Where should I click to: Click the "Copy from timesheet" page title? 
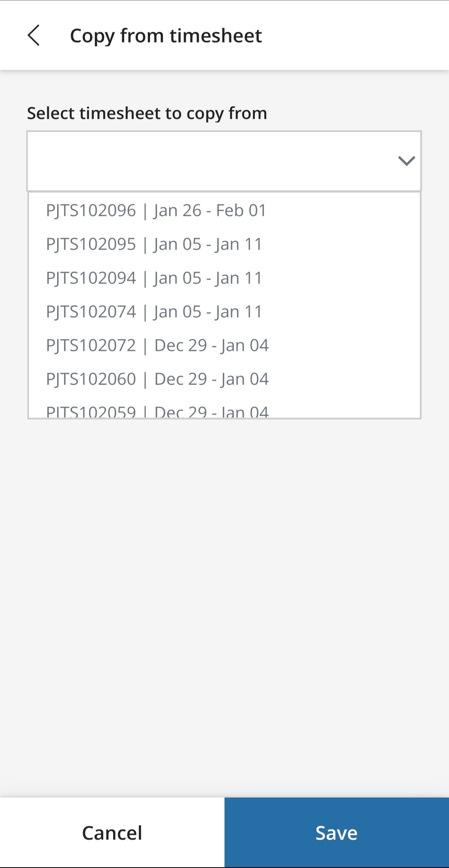pyautogui.click(x=166, y=36)
